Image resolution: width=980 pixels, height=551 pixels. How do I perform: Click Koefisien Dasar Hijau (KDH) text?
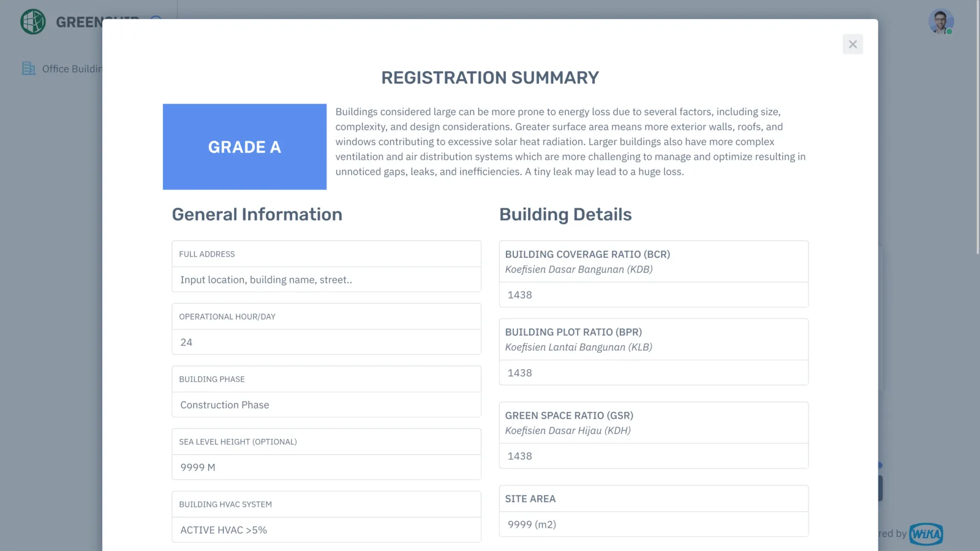[x=568, y=430]
